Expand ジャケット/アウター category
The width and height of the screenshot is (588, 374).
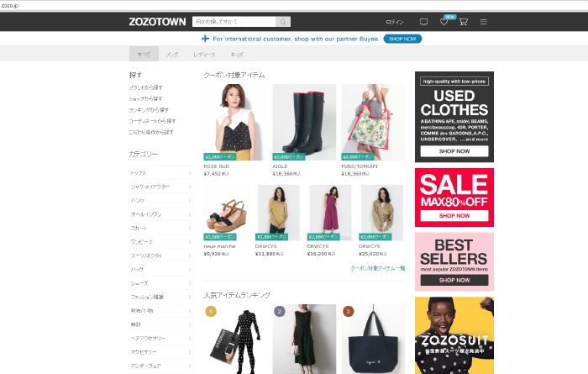coord(161,187)
